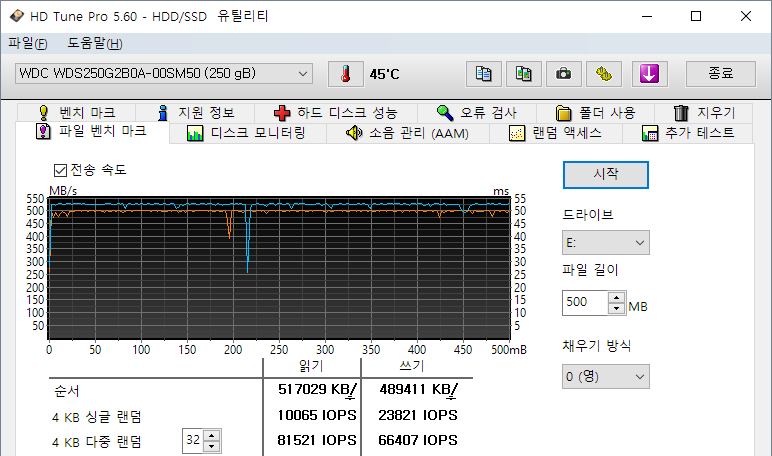Click the 읽기 column header
The height and width of the screenshot is (456, 772).
pos(312,366)
